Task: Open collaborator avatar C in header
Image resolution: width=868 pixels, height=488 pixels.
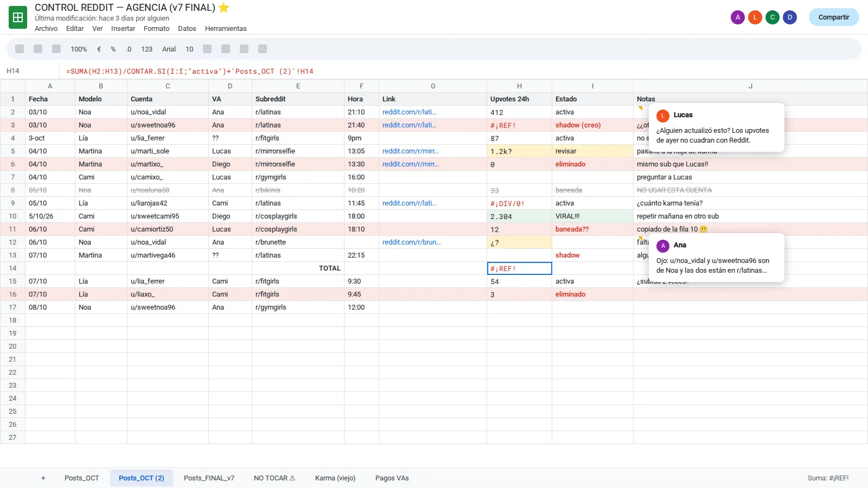Action: [773, 17]
